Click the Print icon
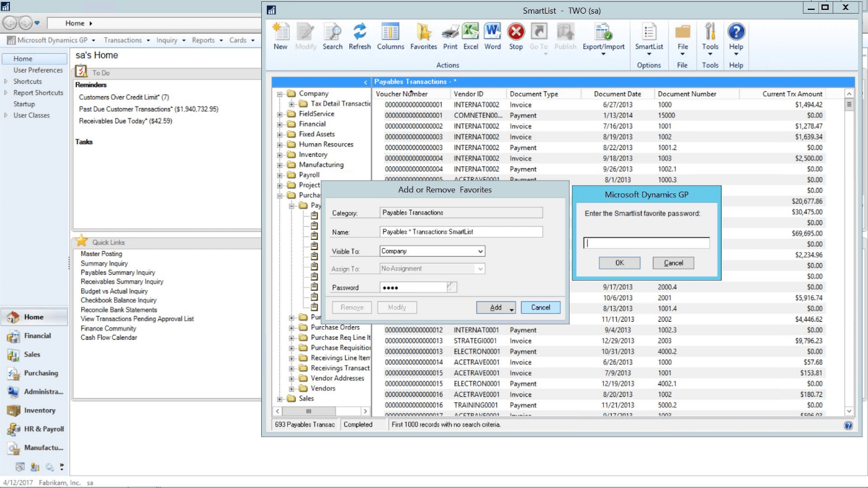 [x=450, y=32]
